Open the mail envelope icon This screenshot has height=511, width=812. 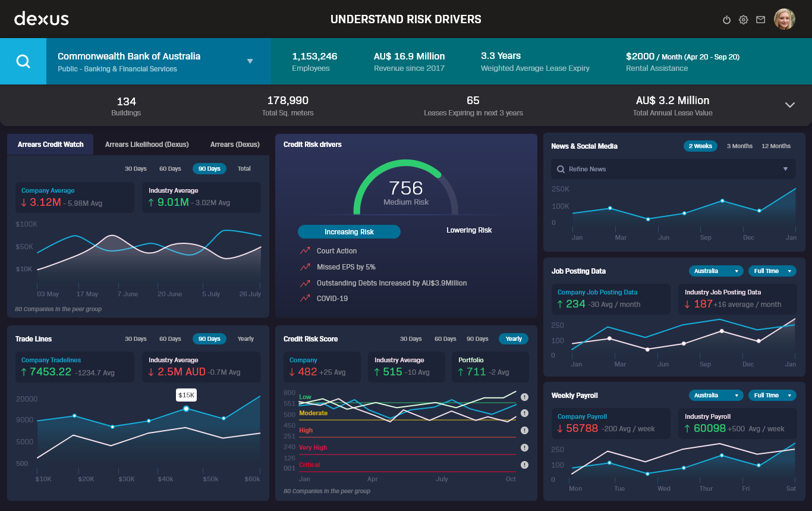[760, 20]
